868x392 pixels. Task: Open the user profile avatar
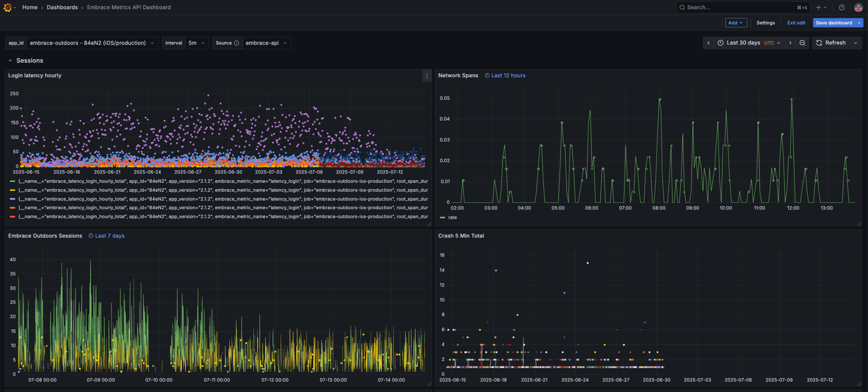point(858,7)
